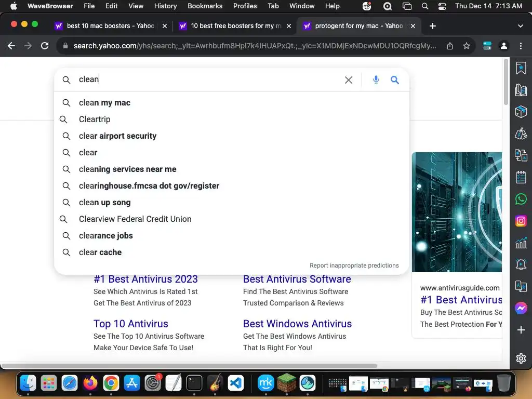Open the File menu

89,6
